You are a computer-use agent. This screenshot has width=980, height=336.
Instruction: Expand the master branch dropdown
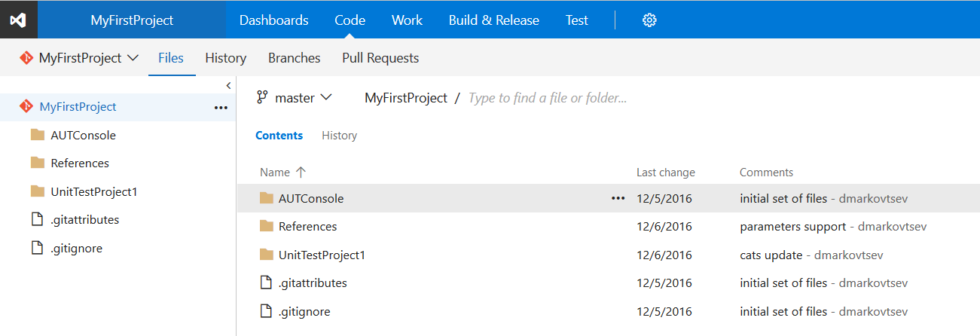(x=325, y=98)
